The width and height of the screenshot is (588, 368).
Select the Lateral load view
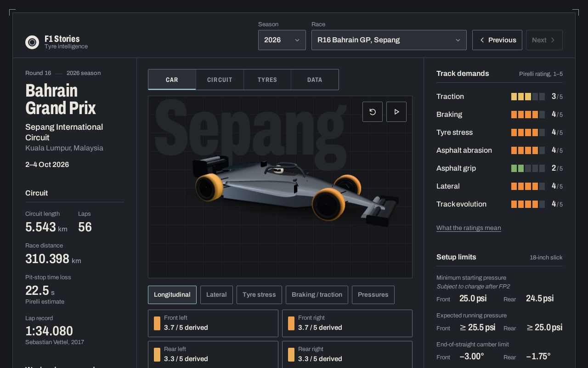pyautogui.click(x=216, y=295)
